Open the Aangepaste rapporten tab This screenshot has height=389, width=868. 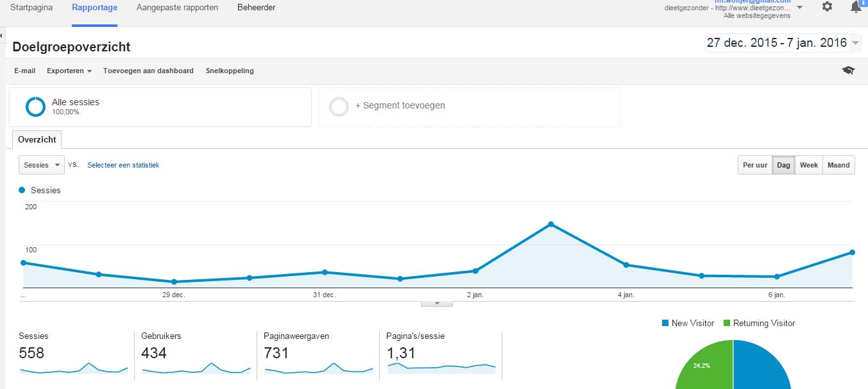[x=177, y=8]
